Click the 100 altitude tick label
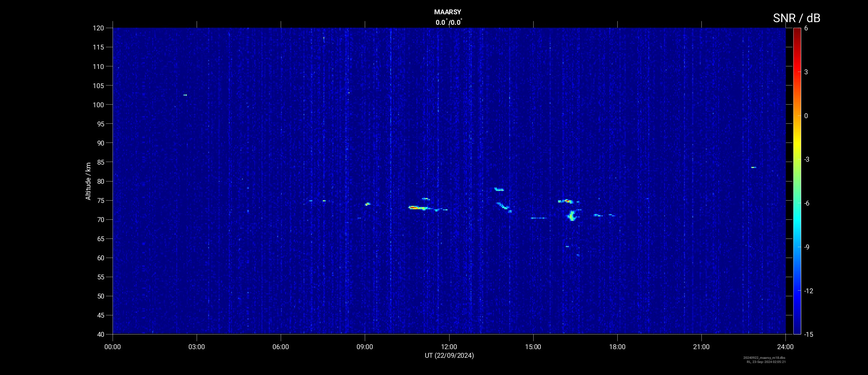Image resolution: width=868 pixels, height=375 pixels. 98,105
